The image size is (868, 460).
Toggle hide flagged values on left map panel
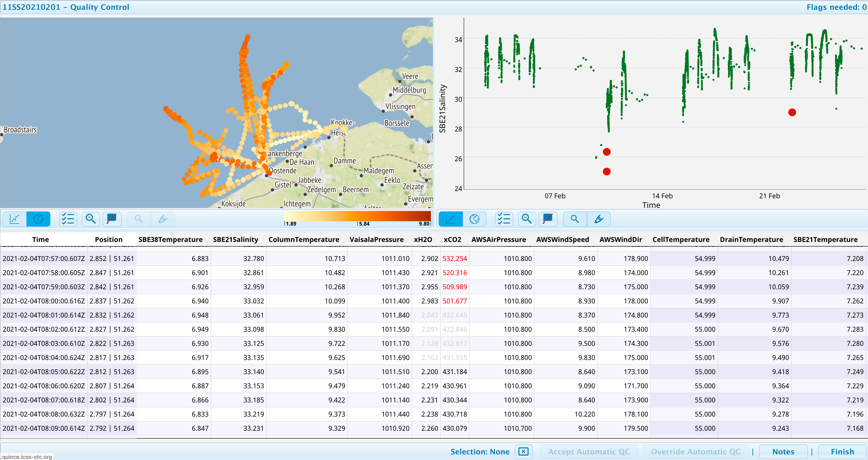(112, 219)
